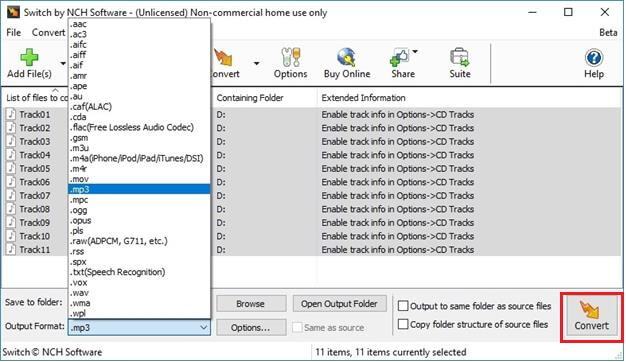Image resolution: width=626 pixels, height=362 pixels.
Task: Select the Track01 music file icon
Action: coord(11,114)
